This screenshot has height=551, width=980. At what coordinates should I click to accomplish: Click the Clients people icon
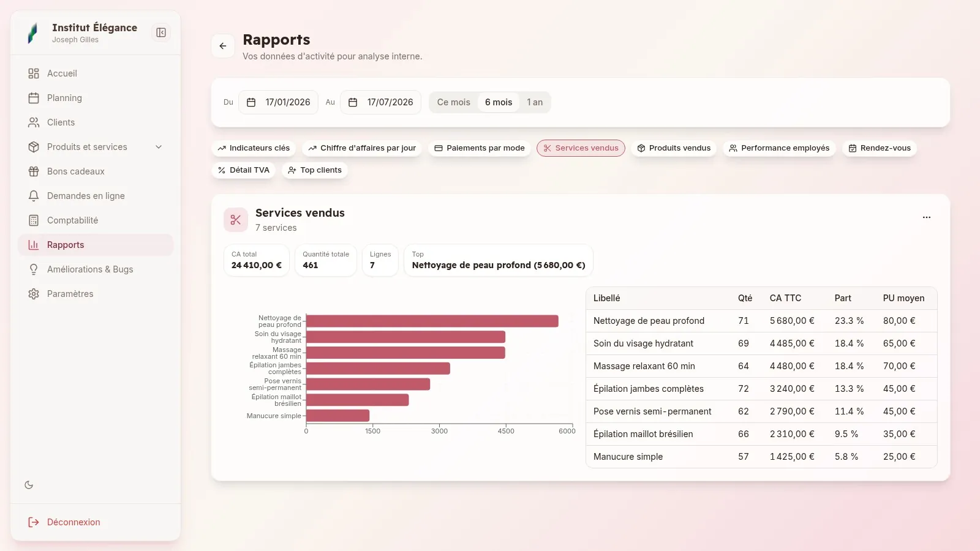[34, 122]
